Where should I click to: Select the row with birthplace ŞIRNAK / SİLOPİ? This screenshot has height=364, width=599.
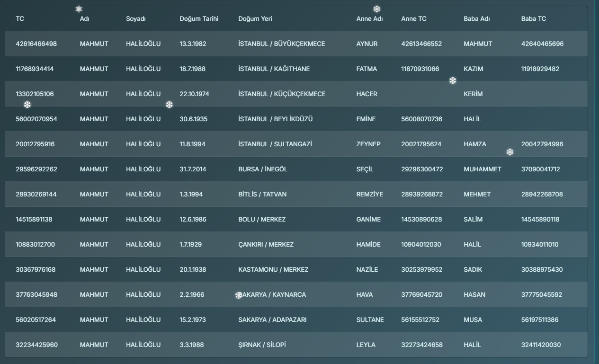tap(296, 345)
